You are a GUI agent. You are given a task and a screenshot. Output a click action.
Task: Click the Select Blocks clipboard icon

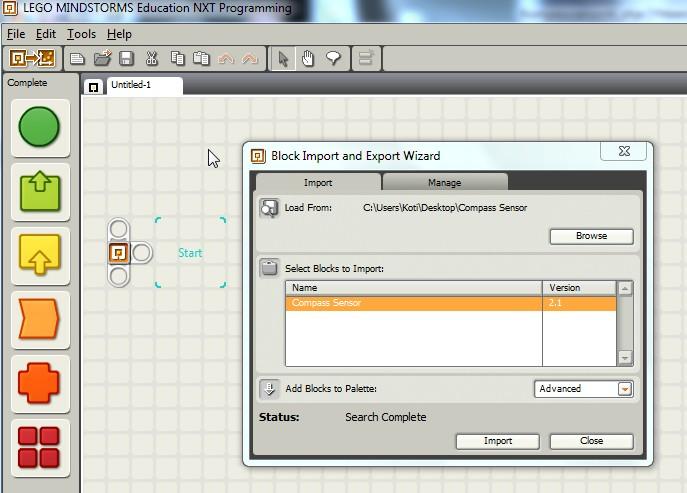tap(269, 268)
